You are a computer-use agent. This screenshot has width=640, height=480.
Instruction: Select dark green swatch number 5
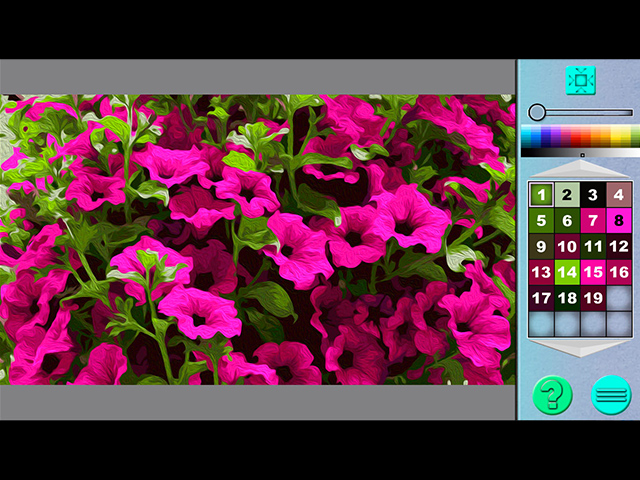541,221
